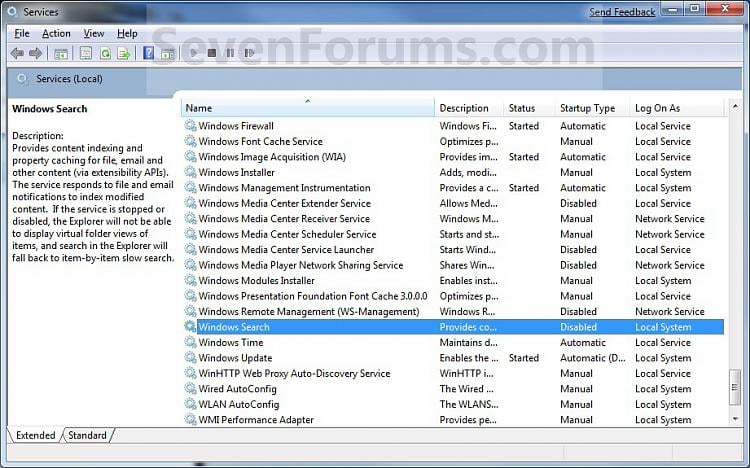
Task: Click the gear icon beside Windows Modules Installer
Action: (x=190, y=280)
